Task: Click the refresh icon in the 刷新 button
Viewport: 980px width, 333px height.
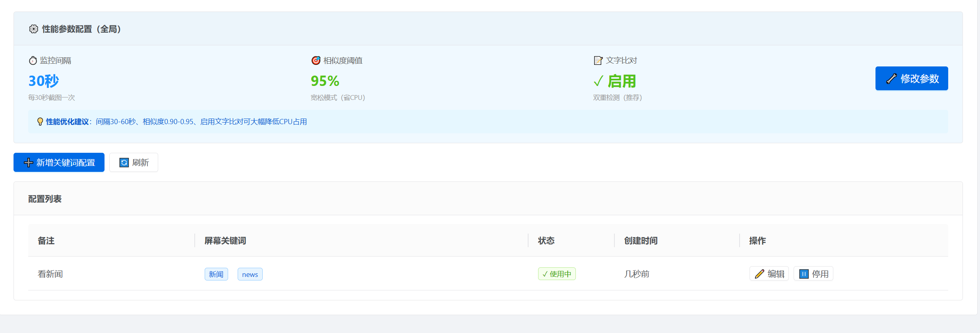Action: (x=124, y=163)
